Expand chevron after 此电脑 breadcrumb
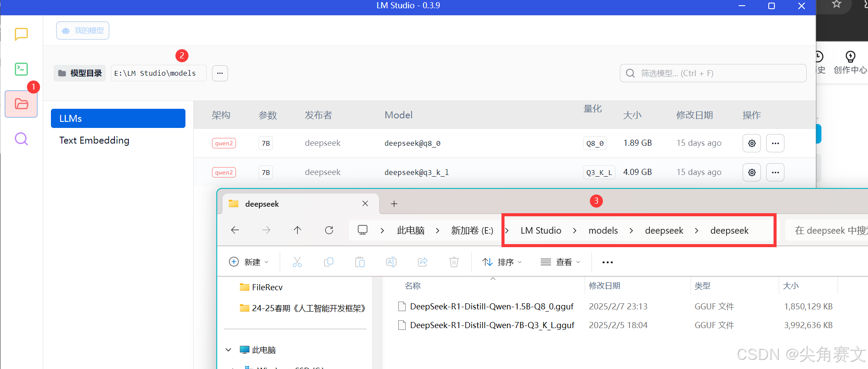Image resolution: width=868 pixels, height=369 pixels. pos(437,230)
